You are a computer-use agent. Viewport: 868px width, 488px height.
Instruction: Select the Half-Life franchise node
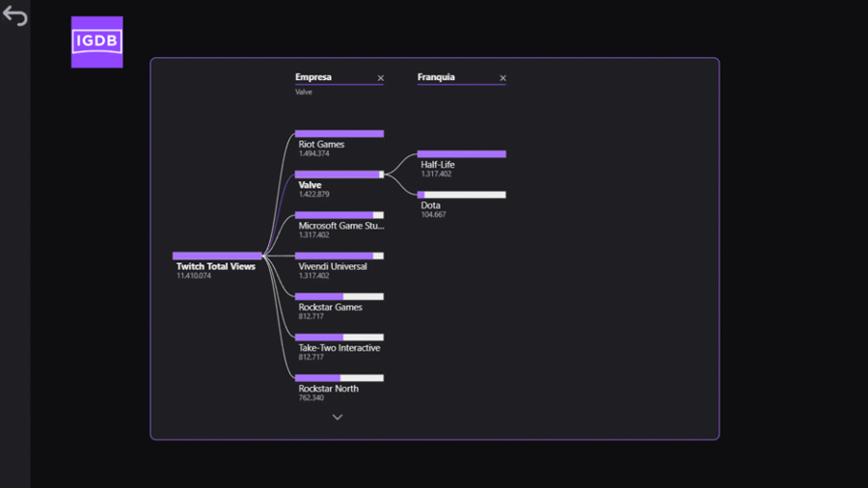tap(438, 165)
